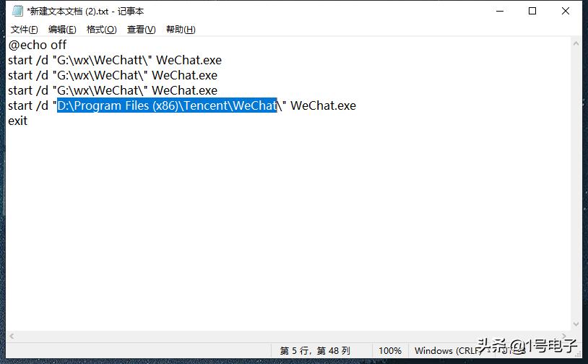Image resolution: width=588 pixels, height=364 pixels.
Task: Click the "Windows (CRLF)" status entry
Action: click(x=448, y=350)
